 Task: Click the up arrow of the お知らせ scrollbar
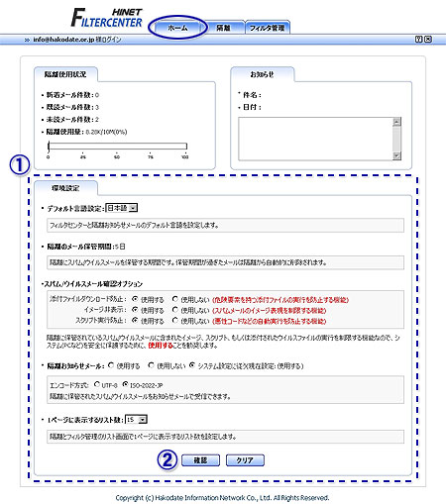[396, 122]
